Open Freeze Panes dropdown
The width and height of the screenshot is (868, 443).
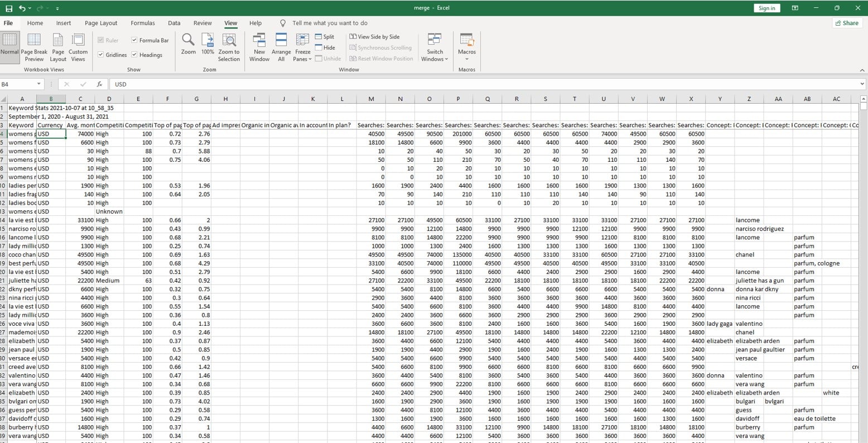pyautogui.click(x=302, y=47)
